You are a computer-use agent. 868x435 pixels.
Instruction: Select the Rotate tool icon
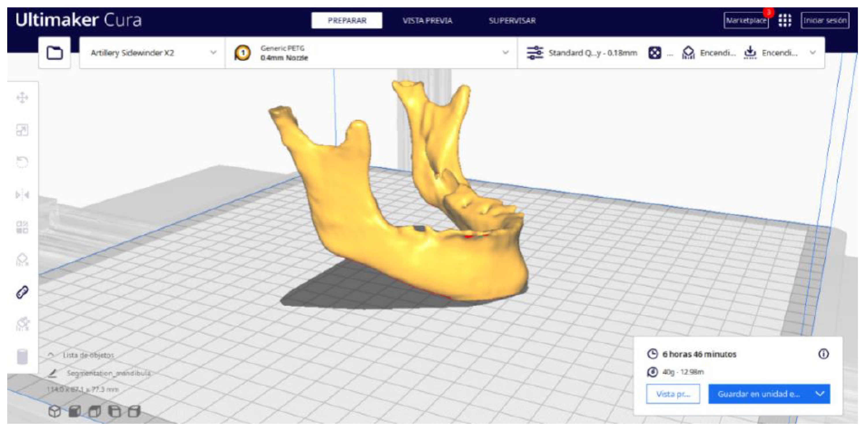[22, 162]
